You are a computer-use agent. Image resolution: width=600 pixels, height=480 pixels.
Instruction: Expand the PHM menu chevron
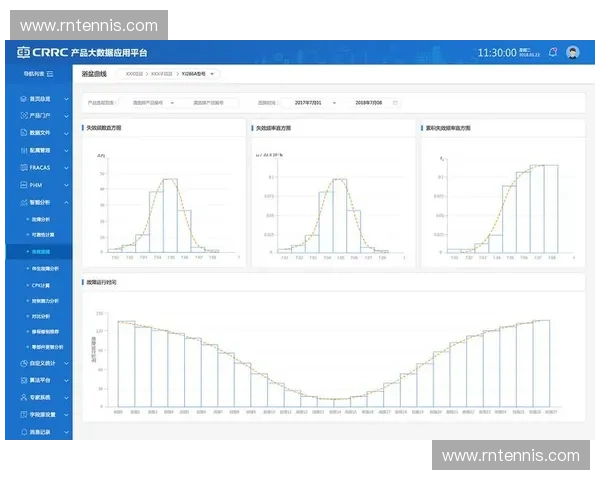pos(66,185)
